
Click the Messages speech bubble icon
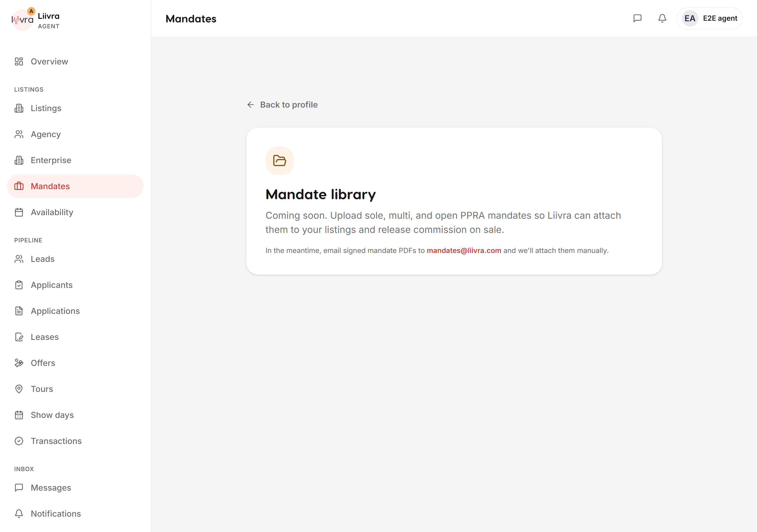click(19, 487)
